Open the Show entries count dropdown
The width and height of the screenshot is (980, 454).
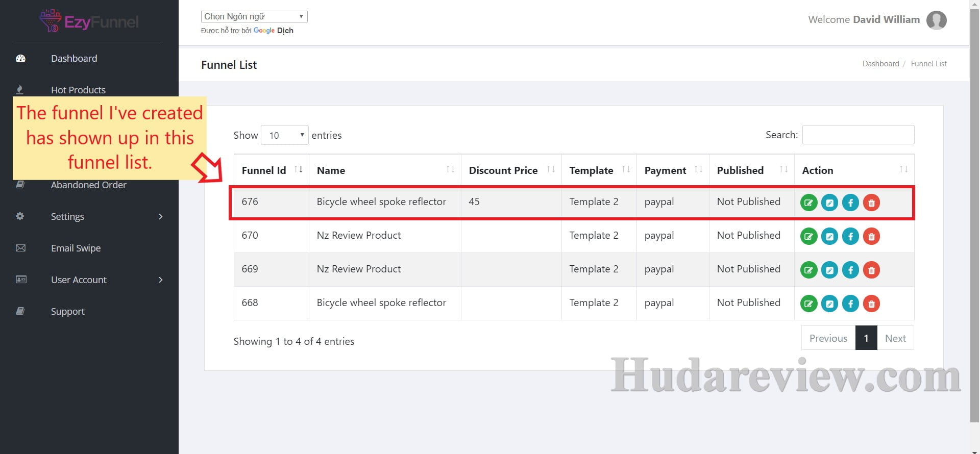click(284, 135)
